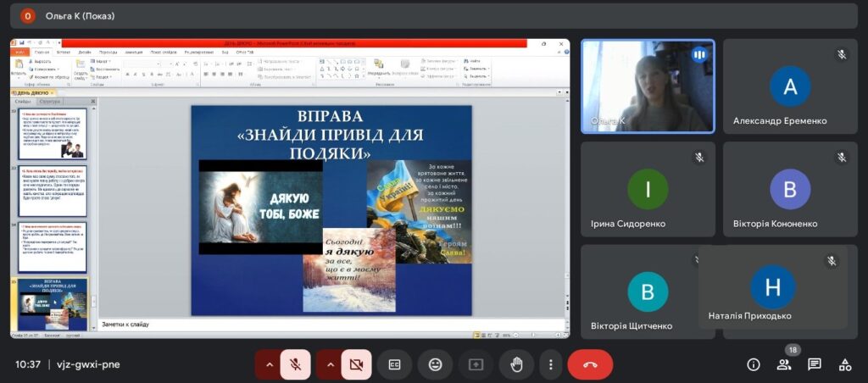Click Ольга К video tile
Screen dimensions: 868x383
(x=648, y=86)
